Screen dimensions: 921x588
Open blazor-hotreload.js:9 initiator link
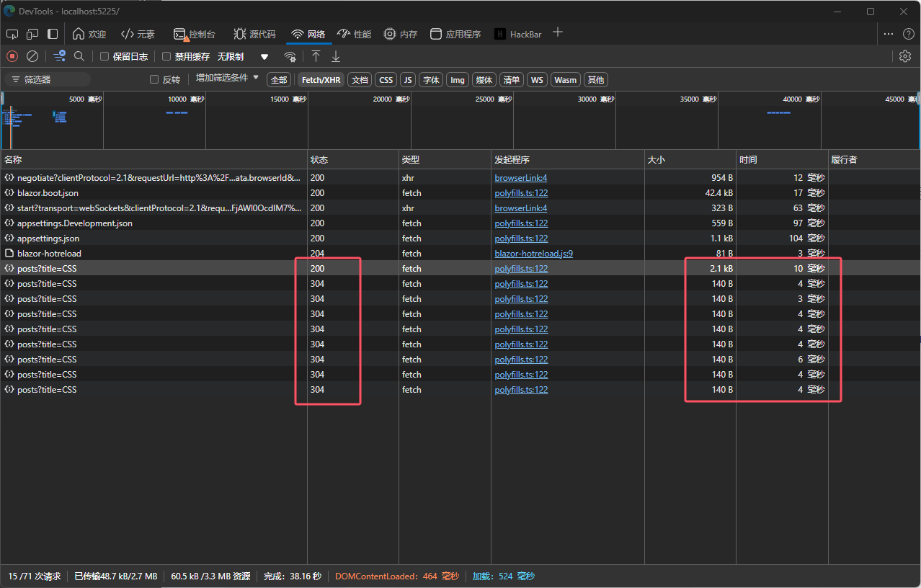click(x=533, y=254)
